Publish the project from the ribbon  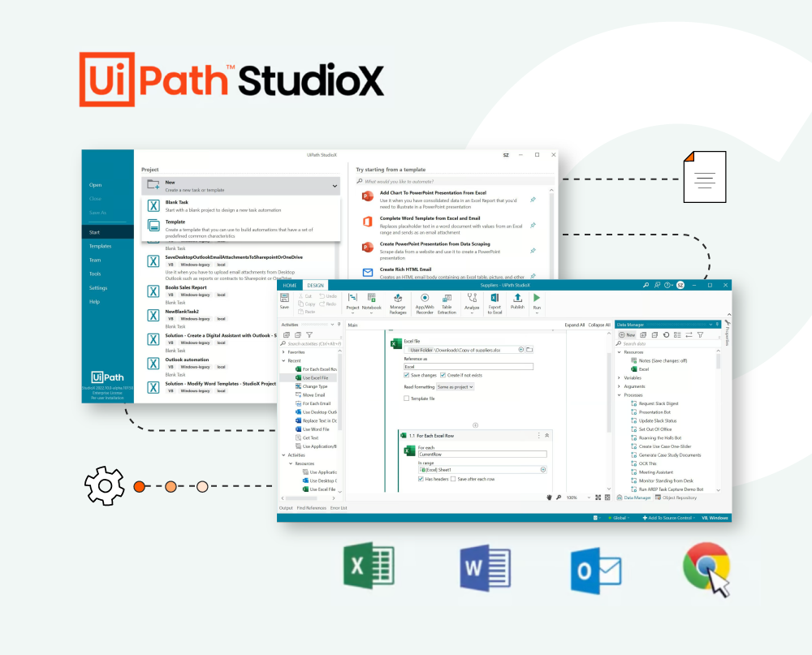(517, 301)
